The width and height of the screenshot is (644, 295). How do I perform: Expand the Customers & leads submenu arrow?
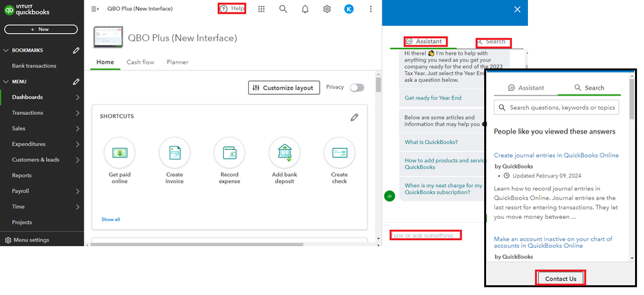77,159
